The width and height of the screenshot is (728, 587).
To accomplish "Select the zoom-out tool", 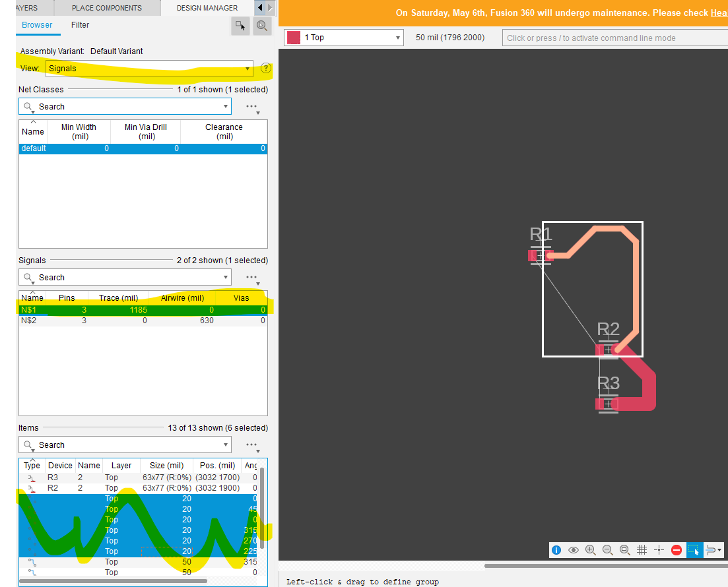I will click(x=607, y=549).
